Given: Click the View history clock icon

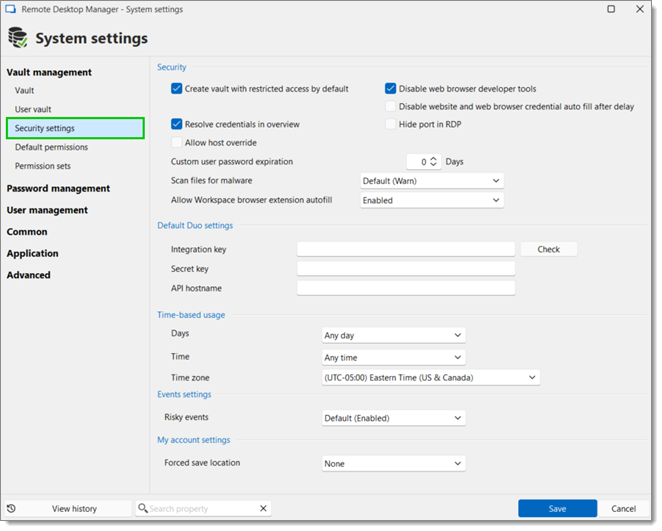Looking at the screenshot, I should 11,509.
